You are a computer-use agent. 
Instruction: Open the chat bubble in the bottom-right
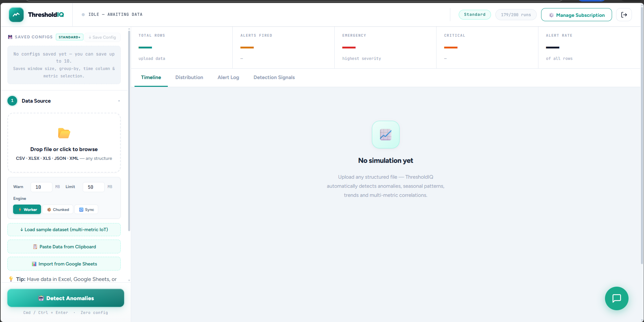pos(616,298)
